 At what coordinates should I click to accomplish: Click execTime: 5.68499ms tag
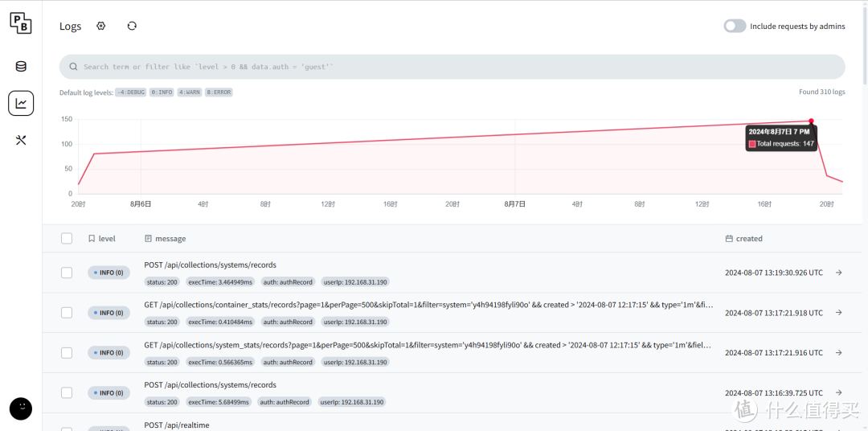point(219,401)
